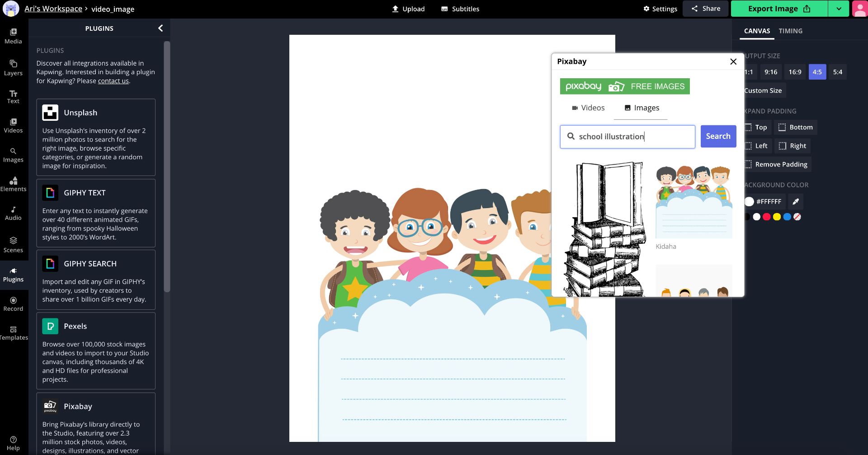This screenshot has height=455, width=868.
Task: Open the Scenes sidebar panel
Action: click(13, 245)
